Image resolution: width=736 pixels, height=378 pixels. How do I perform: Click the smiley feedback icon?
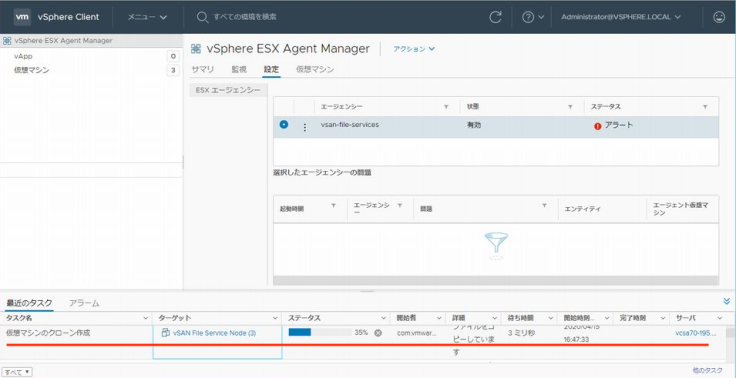click(719, 17)
